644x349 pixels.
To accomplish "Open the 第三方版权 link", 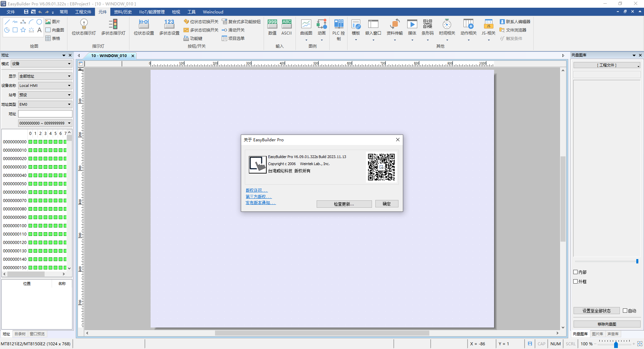I will [259, 197].
